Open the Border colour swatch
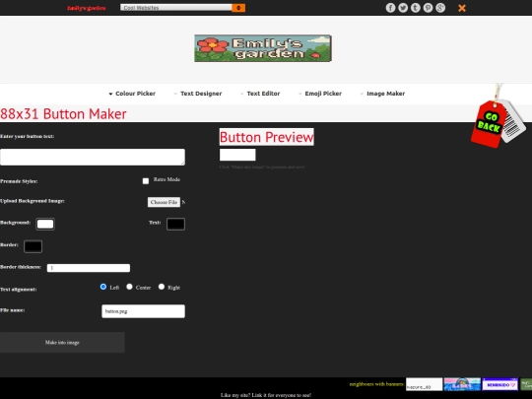 point(33,246)
